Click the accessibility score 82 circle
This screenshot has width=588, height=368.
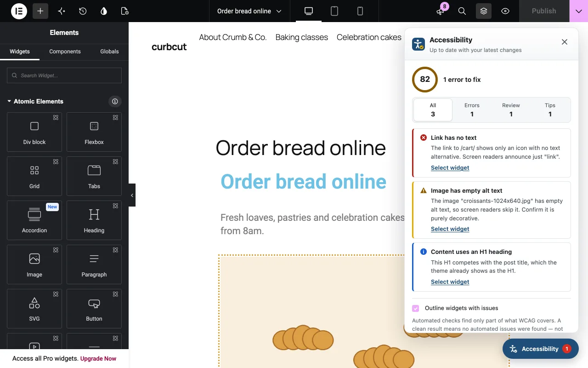click(425, 79)
